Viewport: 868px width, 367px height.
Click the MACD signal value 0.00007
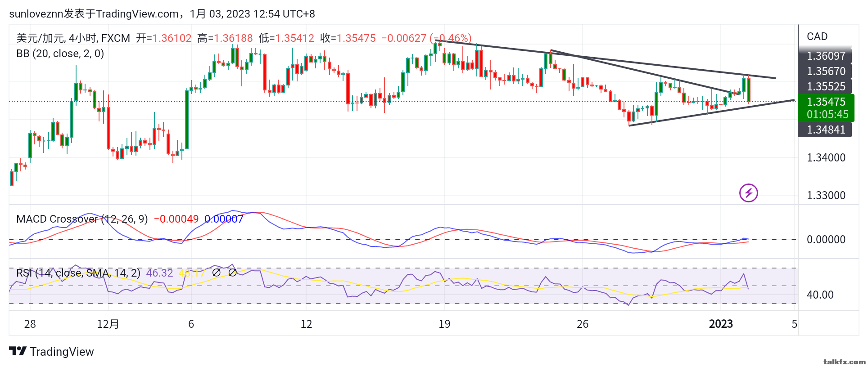[224, 219]
